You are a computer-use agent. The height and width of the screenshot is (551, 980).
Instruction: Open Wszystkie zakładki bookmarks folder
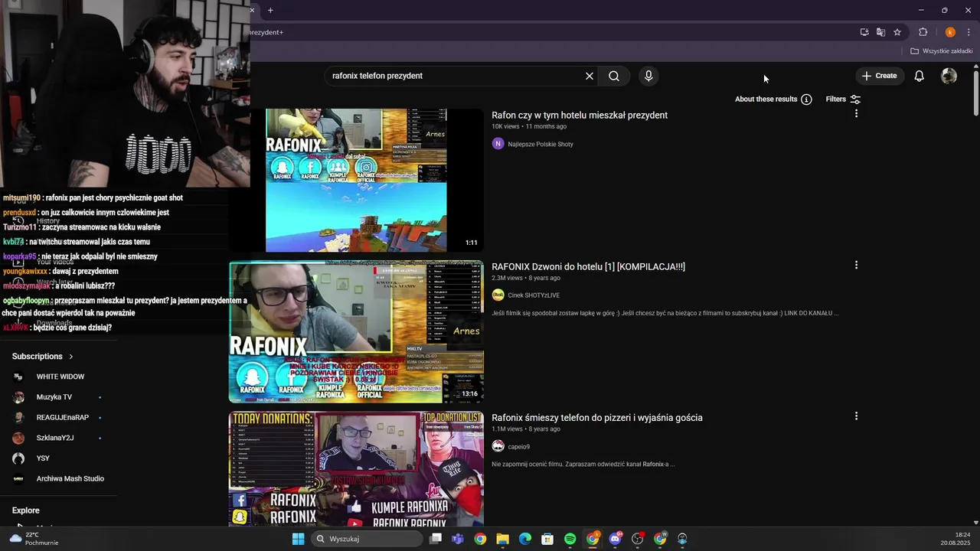click(x=942, y=51)
